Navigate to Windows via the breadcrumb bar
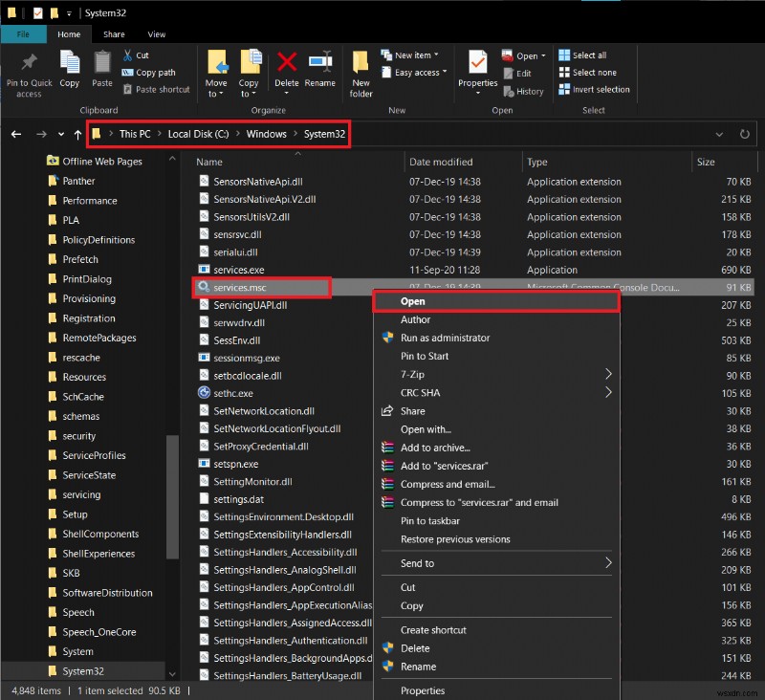The height and width of the screenshot is (700, 765). (x=267, y=134)
